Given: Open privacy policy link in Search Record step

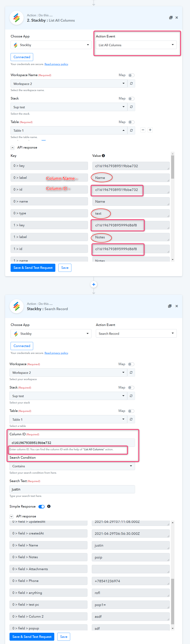Looking at the screenshot, I should (56, 353).
